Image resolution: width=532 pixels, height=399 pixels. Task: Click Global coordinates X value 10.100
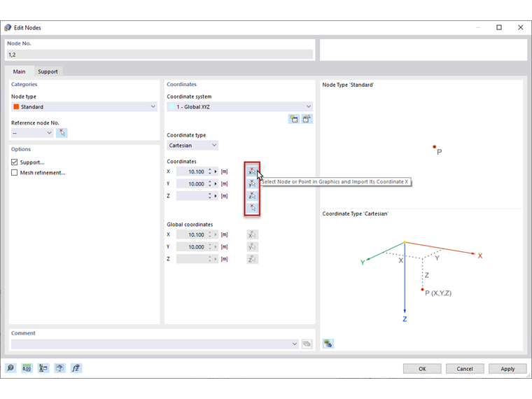pos(192,234)
